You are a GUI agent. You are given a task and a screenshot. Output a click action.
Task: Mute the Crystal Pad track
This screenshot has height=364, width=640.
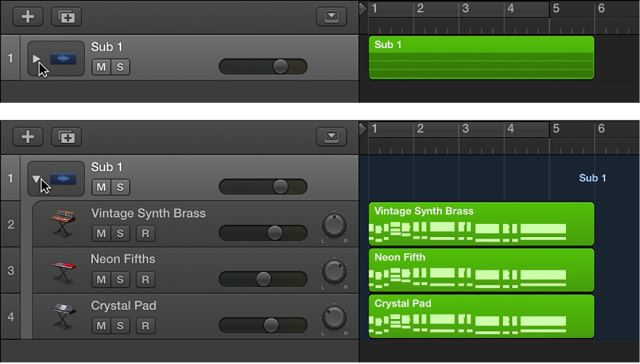[x=102, y=326]
